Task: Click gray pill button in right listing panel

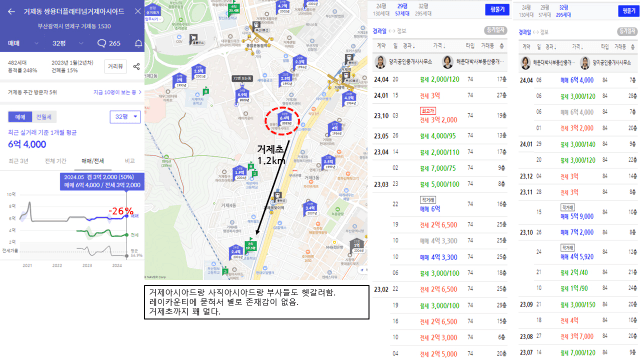Action: tap(627, 31)
